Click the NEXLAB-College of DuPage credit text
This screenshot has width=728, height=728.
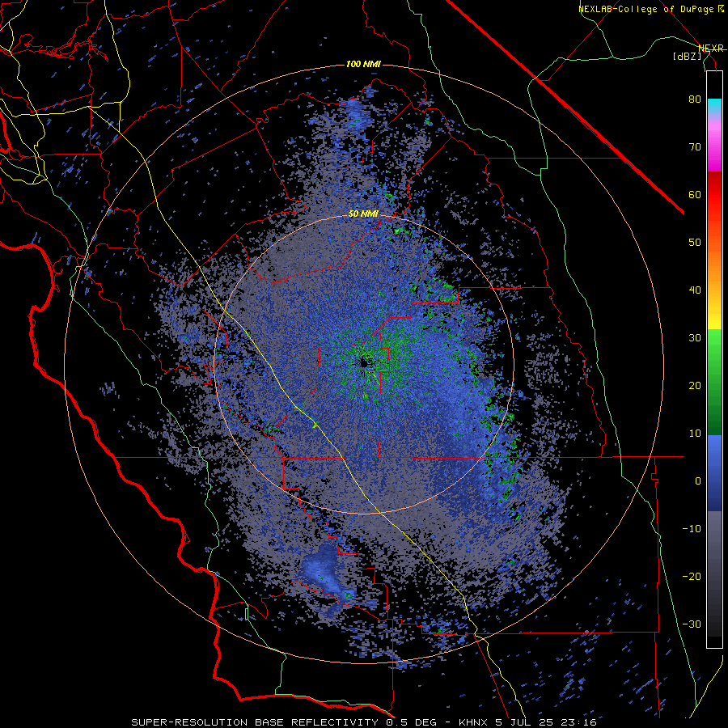pyautogui.click(x=645, y=9)
